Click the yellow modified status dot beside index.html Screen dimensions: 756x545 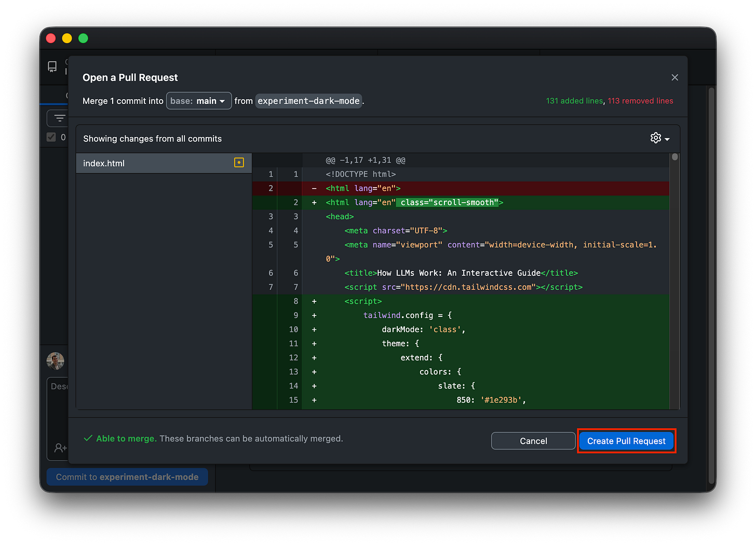coord(238,163)
